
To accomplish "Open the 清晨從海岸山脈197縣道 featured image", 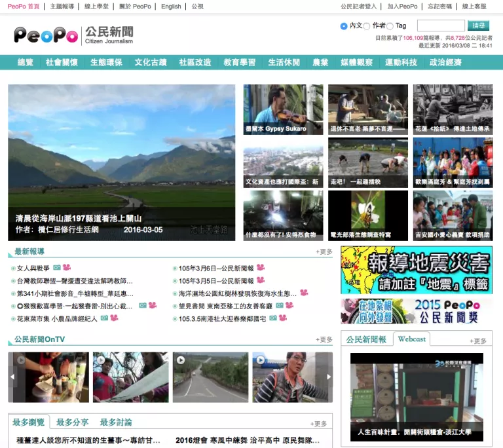I will (x=122, y=162).
